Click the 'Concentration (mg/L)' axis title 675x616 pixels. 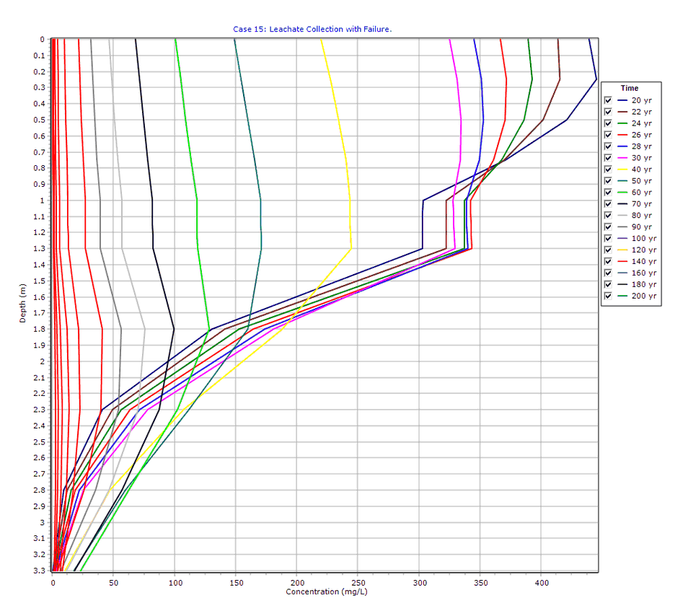click(327, 592)
